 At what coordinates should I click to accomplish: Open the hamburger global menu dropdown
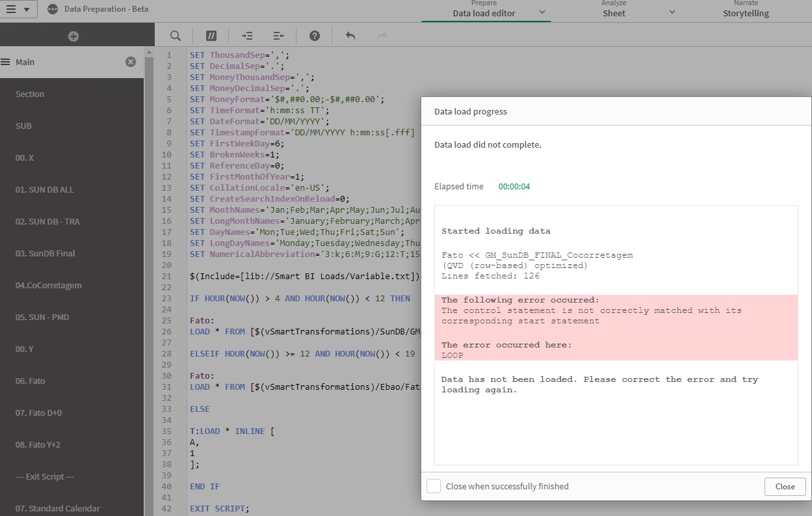(18, 9)
